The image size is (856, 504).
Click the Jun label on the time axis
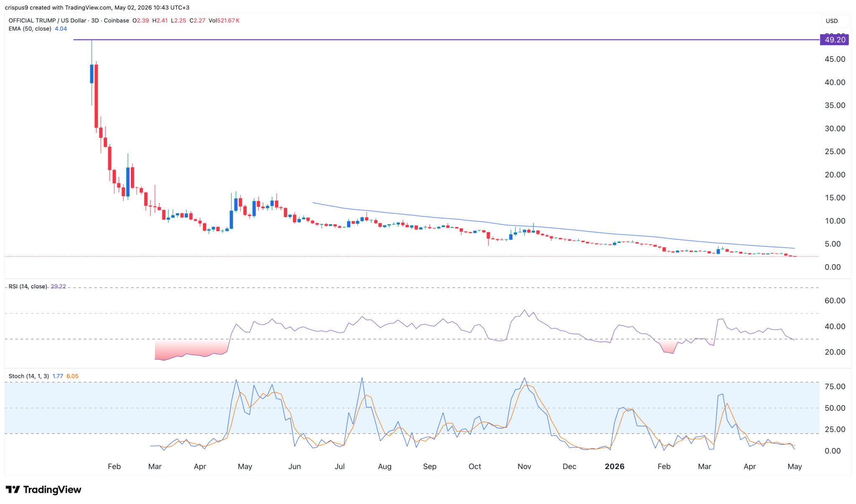[295, 466]
